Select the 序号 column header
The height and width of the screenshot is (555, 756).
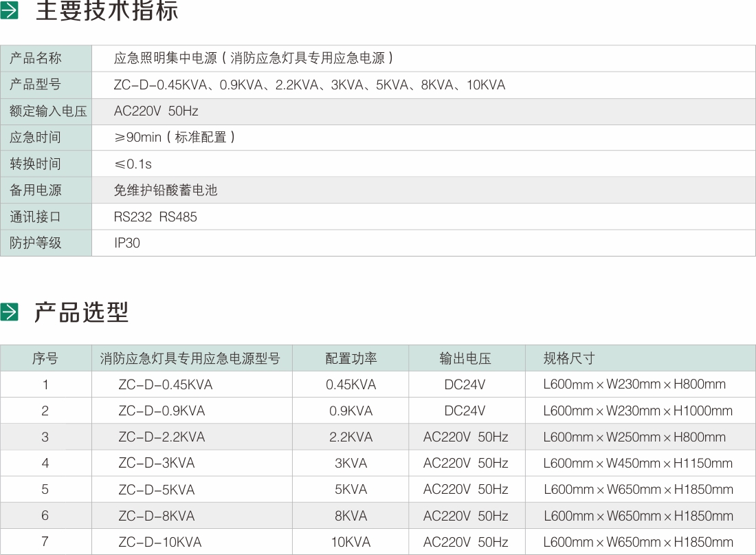pos(45,358)
